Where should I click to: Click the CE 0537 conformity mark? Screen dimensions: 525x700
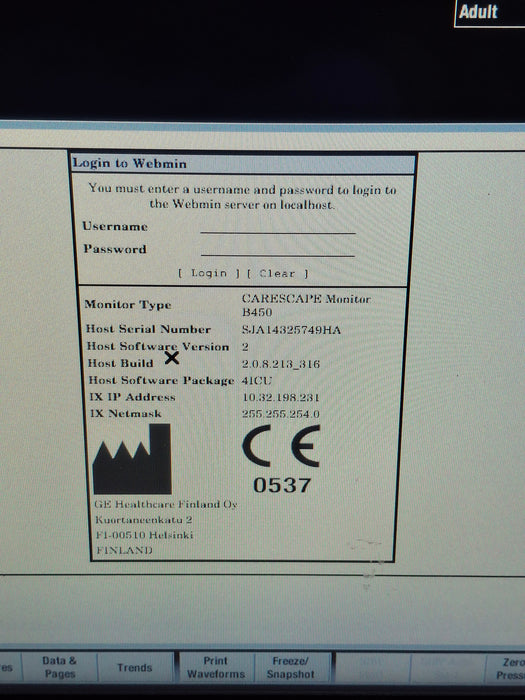282,459
